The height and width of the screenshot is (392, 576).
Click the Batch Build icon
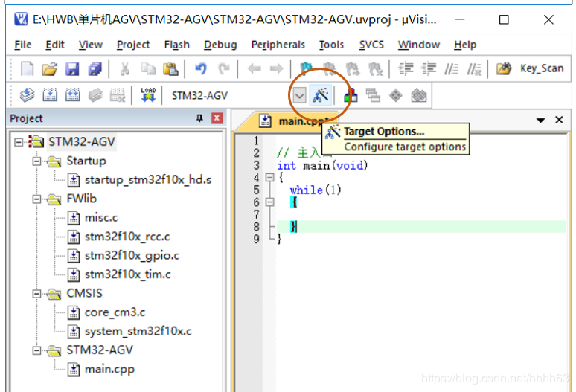[95, 95]
